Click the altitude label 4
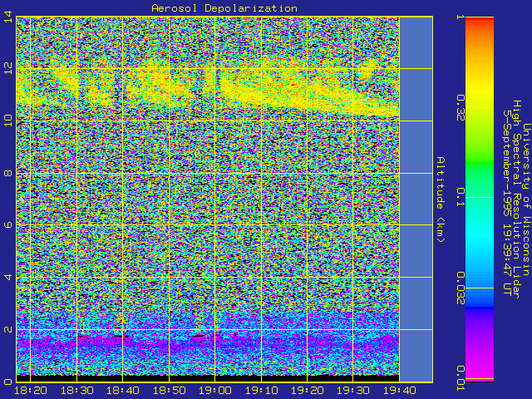This screenshot has height=399, width=532. [8, 277]
